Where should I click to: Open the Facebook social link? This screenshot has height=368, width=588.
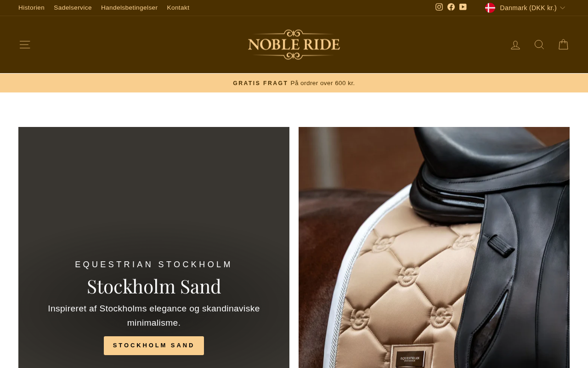pyautogui.click(x=451, y=7)
